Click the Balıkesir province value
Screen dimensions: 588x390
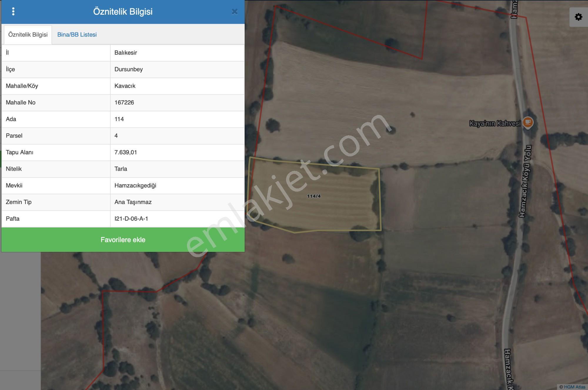pyautogui.click(x=126, y=53)
